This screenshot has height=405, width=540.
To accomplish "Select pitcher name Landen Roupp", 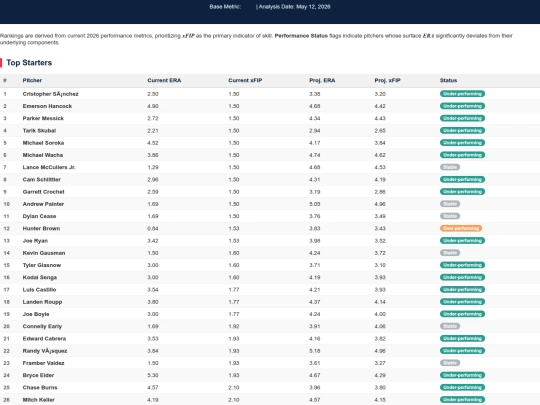I will (42, 302).
